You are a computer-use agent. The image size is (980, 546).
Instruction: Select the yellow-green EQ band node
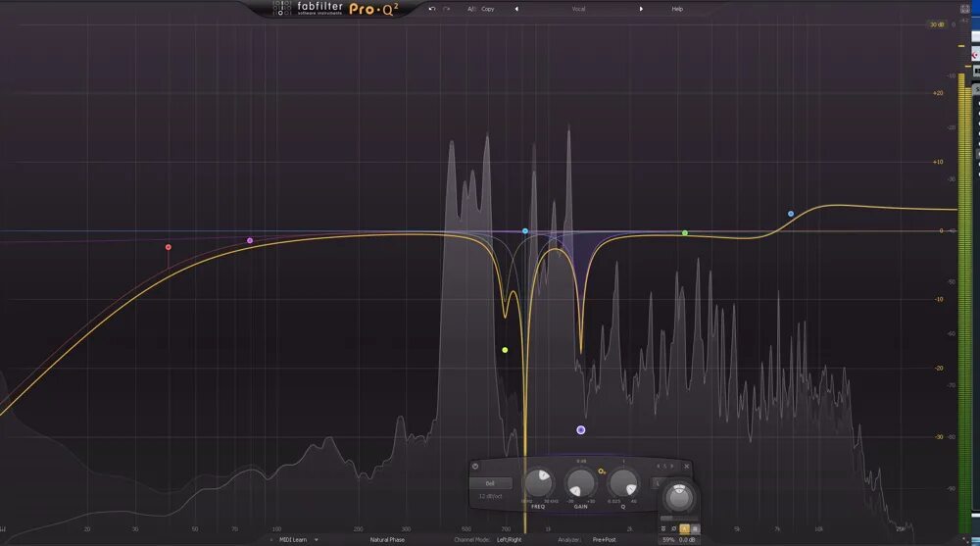pyautogui.click(x=505, y=350)
